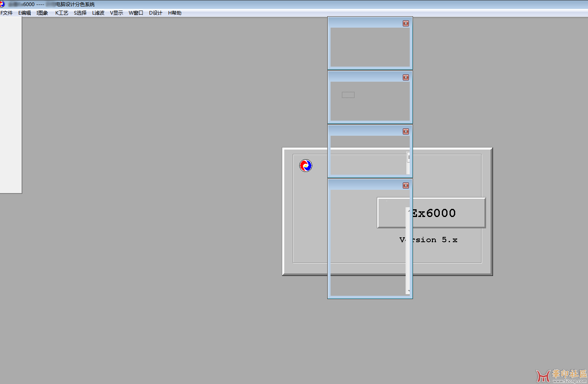Open the E编辑 menu
Screen dimensions: 588x384
(x=24, y=13)
